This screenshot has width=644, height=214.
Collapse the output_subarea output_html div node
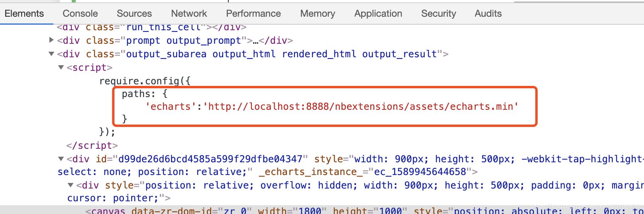51,54
